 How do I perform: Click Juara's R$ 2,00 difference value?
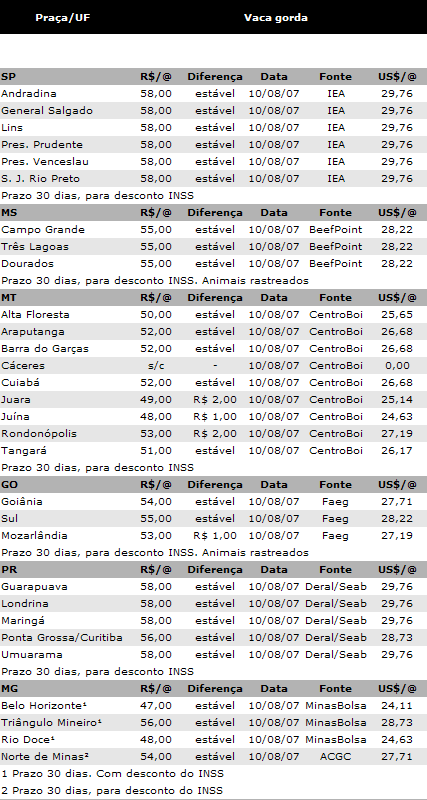click(215, 399)
